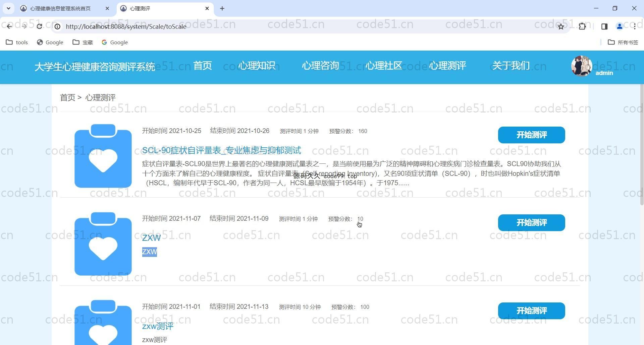Click clipboard heart icon for SCL-90 scale
Viewport: 644px width, 345px height.
tap(103, 156)
